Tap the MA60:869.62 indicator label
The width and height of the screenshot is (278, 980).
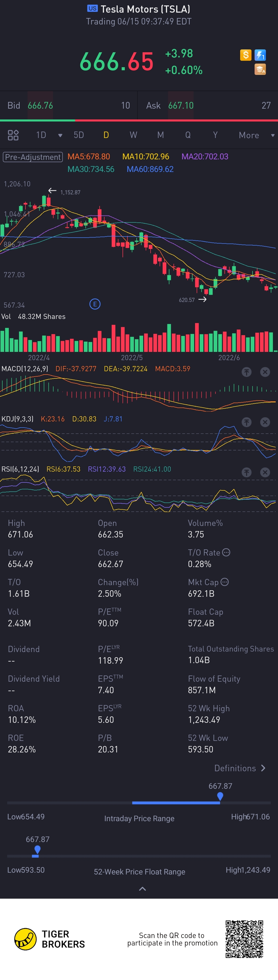150,169
